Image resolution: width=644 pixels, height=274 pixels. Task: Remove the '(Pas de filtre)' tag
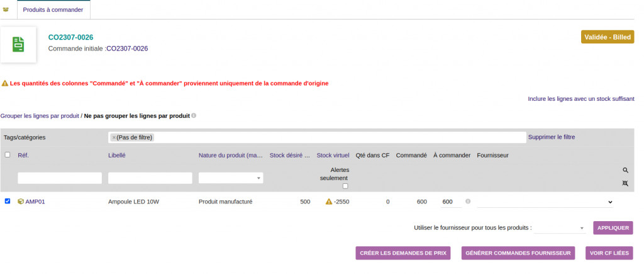click(x=114, y=137)
